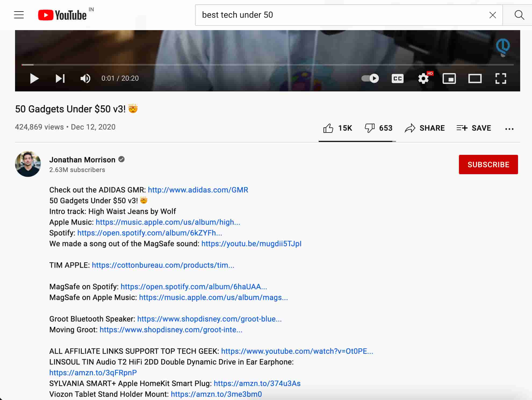Viewport: 532px width, 400px height.
Task: Open Spotify album/6kZYFh link
Action: pos(150,233)
